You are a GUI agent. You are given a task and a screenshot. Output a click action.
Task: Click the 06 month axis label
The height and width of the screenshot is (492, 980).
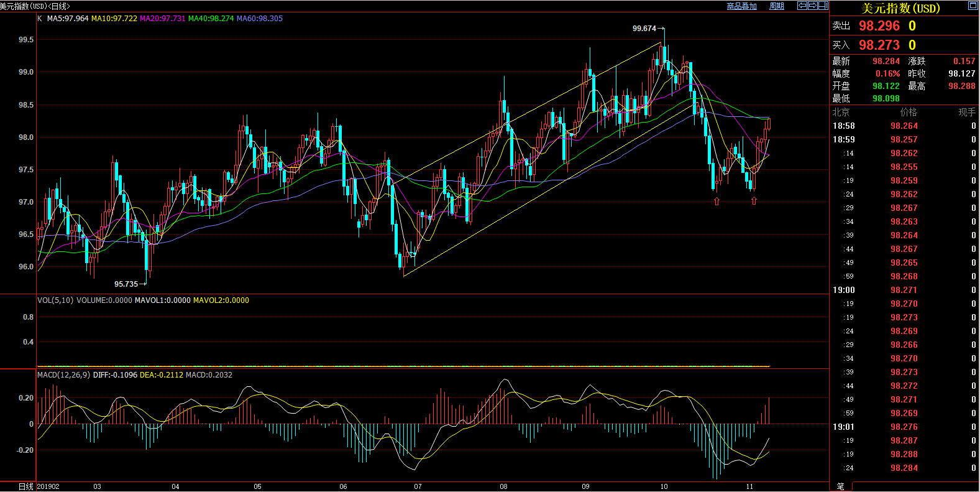coord(343,487)
